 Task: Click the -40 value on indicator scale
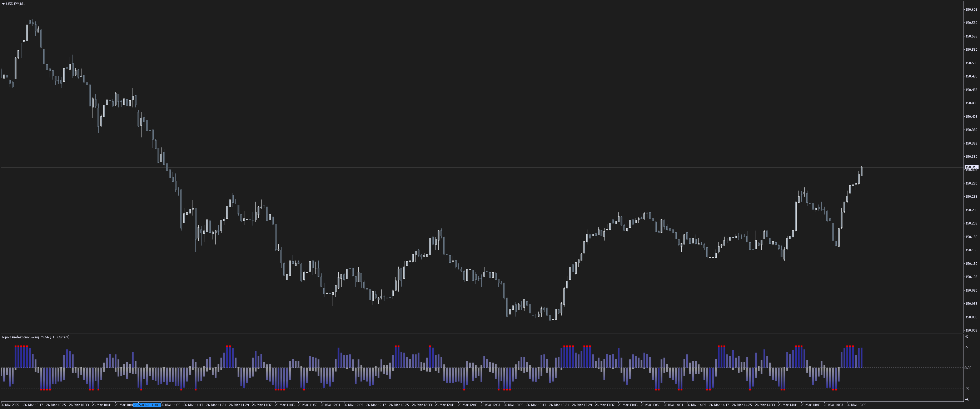(967, 399)
